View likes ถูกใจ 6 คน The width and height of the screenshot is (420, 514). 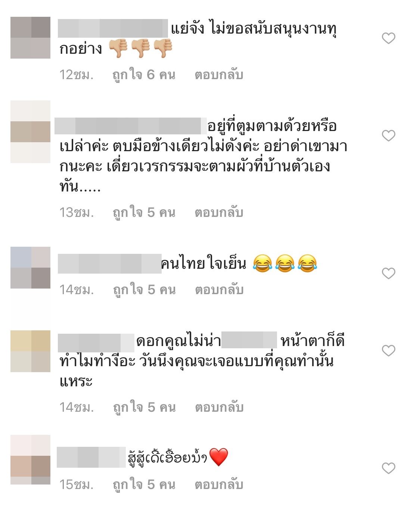pos(144,75)
